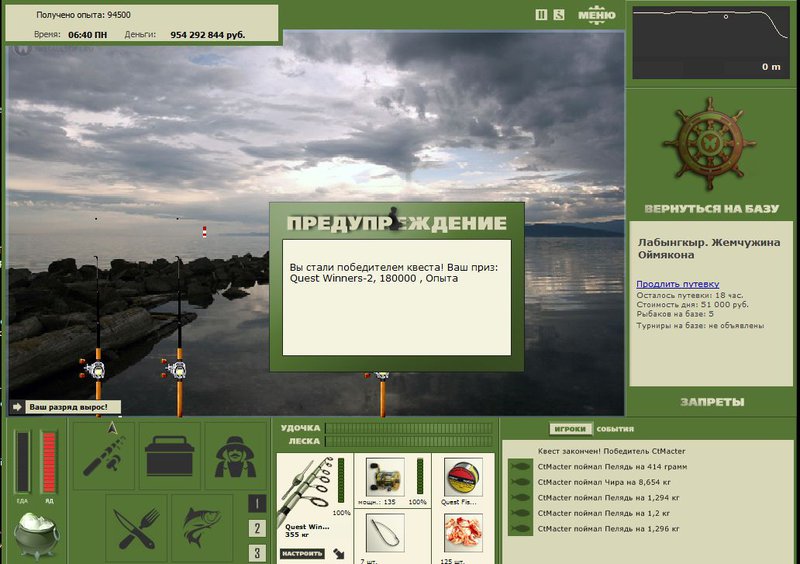This screenshot has width=800, height=564.
Task: Open the food menu with knife and fork
Action: 137,528
